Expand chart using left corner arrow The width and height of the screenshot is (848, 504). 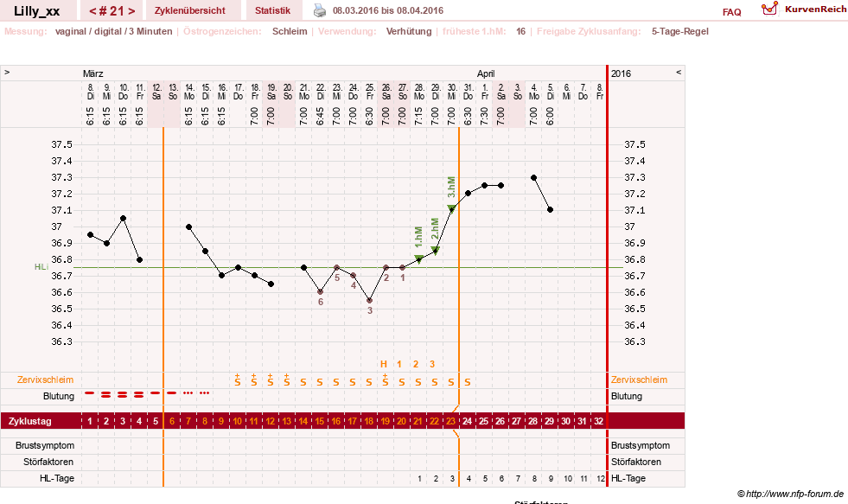(x=7, y=72)
